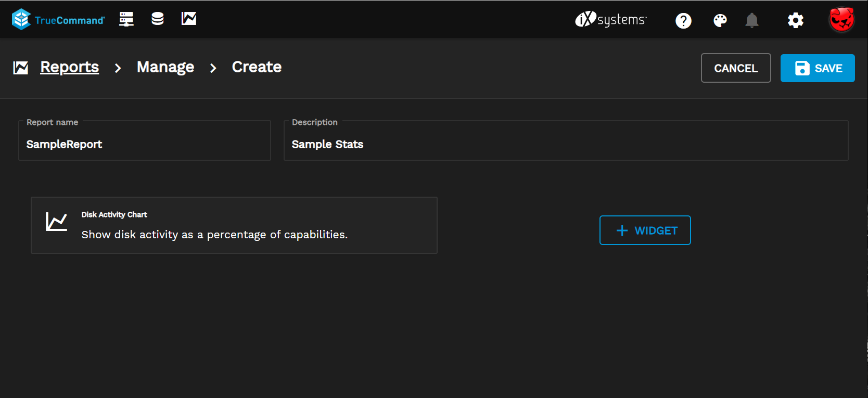This screenshot has height=398, width=868.
Task: Select the Manage breadcrumb item
Action: (165, 67)
